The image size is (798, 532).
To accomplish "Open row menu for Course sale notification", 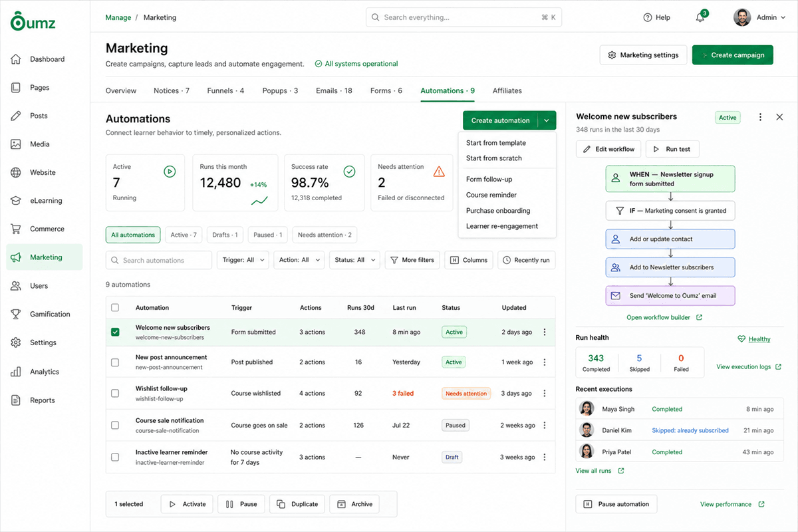I will click(x=545, y=426).
